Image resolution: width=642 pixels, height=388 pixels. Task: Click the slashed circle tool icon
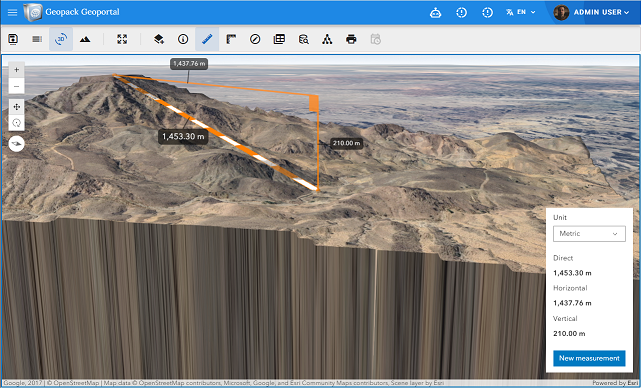pyautogui.click(x=255, y=39)
